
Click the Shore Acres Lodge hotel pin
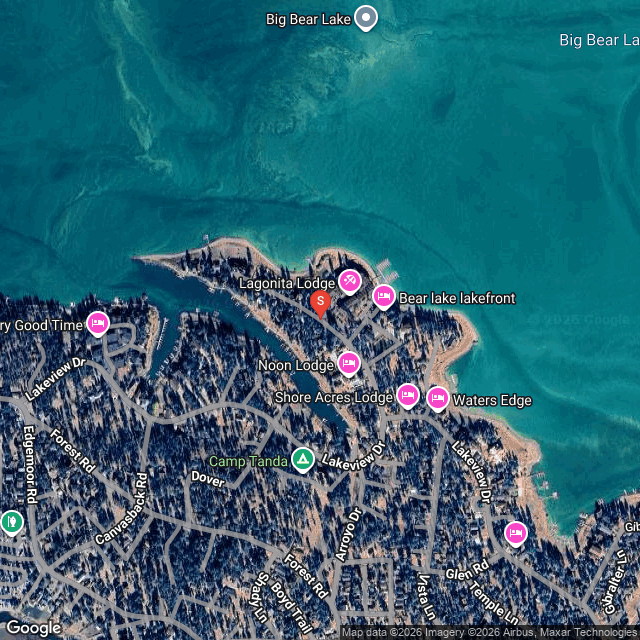408,396
